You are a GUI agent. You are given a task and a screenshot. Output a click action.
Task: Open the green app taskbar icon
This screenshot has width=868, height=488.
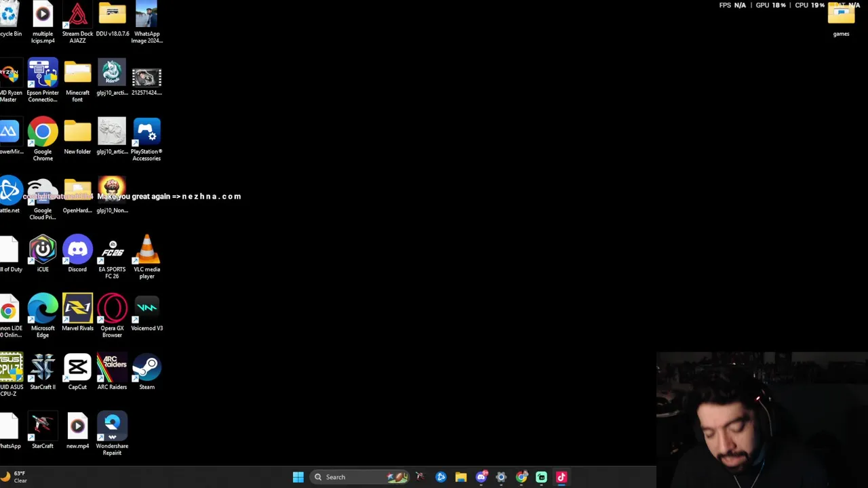click(541, 477)
